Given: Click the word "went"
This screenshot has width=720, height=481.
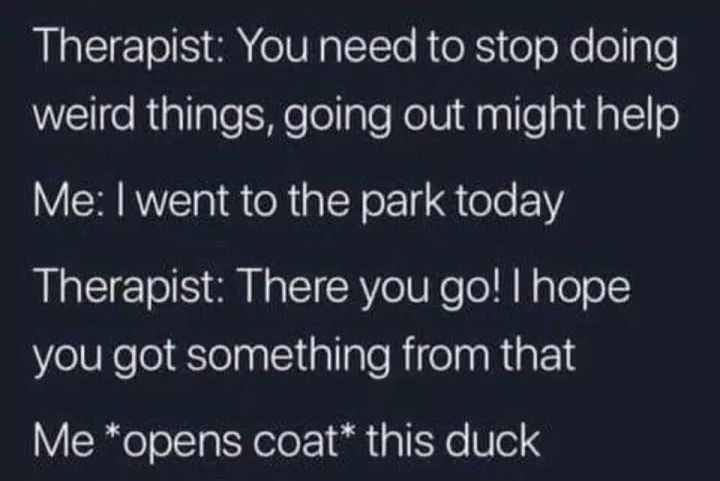Looking at the screenshot, I should point(184,201).
